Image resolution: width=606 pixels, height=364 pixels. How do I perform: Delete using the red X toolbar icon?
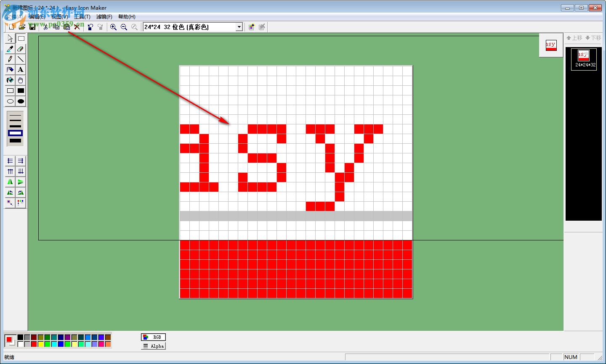(77, 27)
